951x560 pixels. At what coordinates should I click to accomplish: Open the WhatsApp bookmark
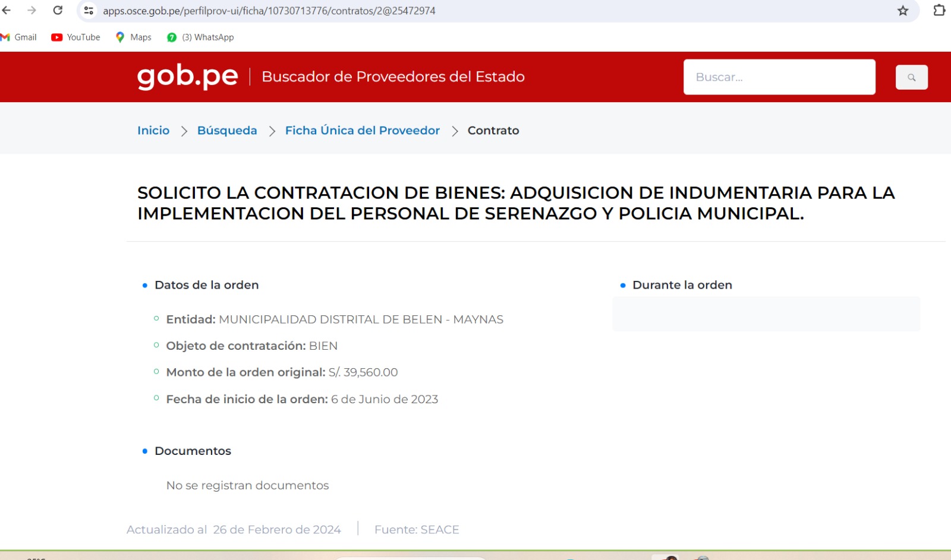coord(200,37)
